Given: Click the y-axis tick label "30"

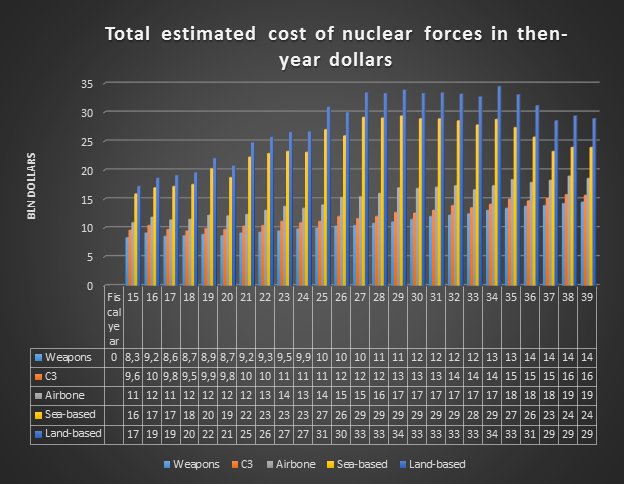Looking at the screenshot, I should [87, 113].
